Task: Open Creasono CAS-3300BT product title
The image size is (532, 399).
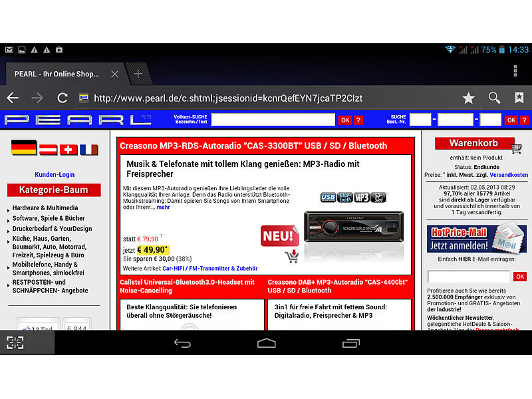Action: click(x=253, y=146)
